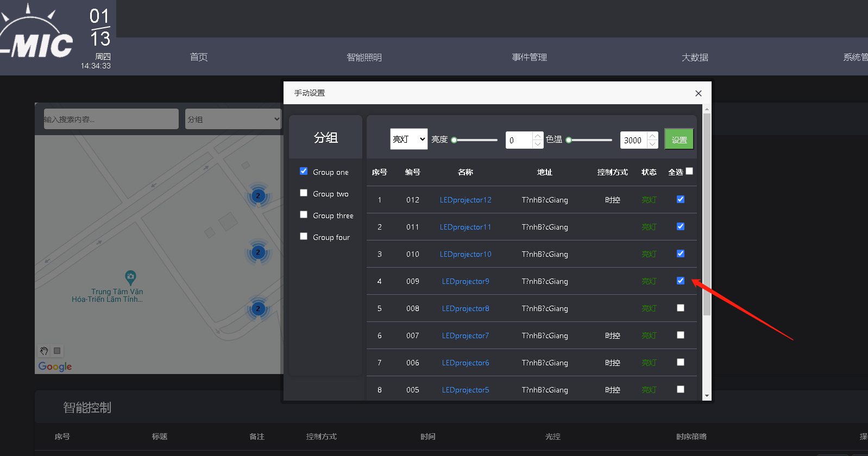Click the topmost cluster marker on map
The width and height of the screenshot is (868, 456).
pyautogui.click(x=258, y=195)
